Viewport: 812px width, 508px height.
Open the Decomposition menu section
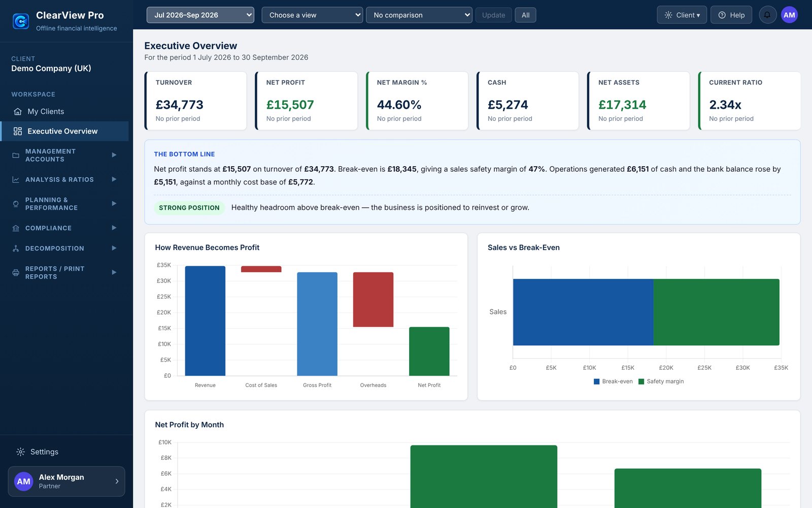(x=64, y=248)
